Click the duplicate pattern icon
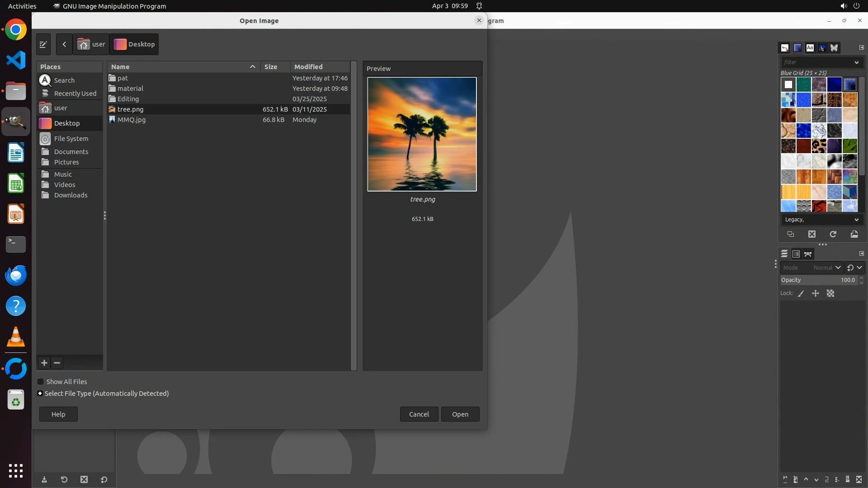 [791, 234]
